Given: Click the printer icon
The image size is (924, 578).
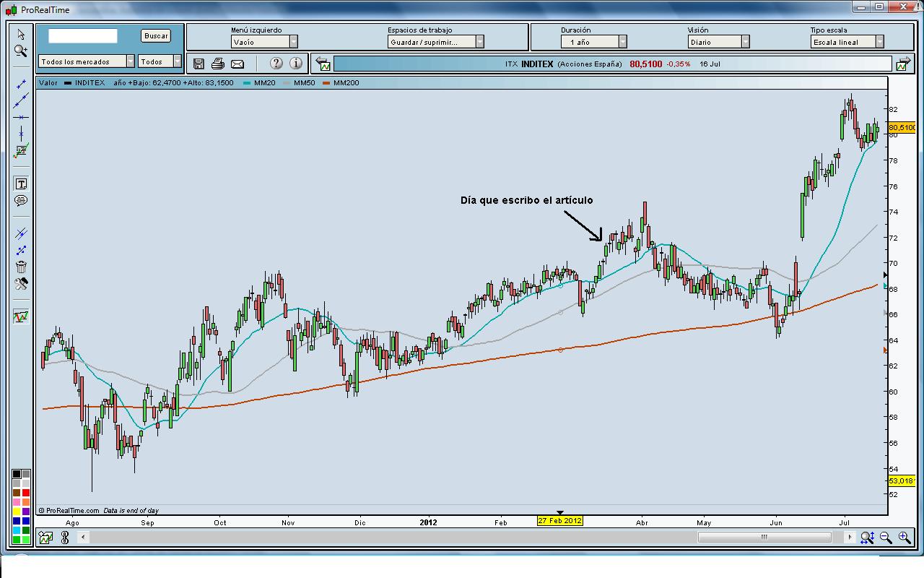Looking at the screenshot, I should [218, 64].
